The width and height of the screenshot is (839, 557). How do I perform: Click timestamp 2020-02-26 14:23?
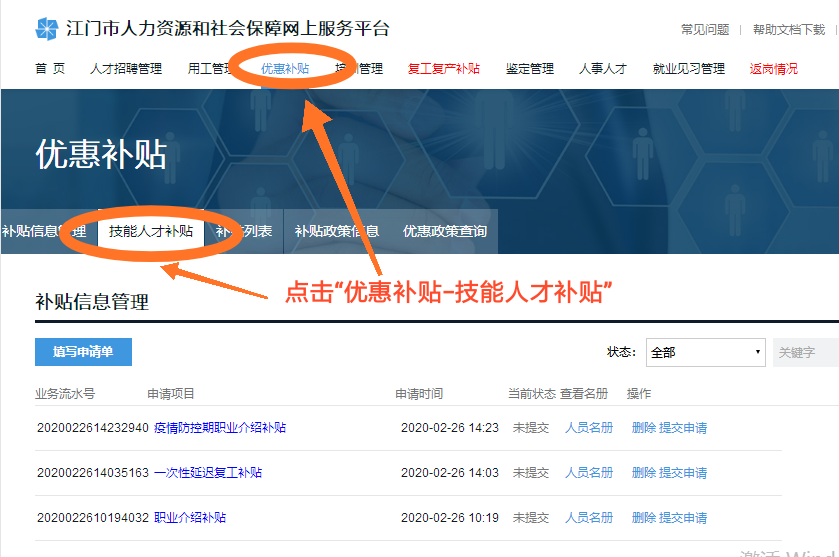click(450, 428)
